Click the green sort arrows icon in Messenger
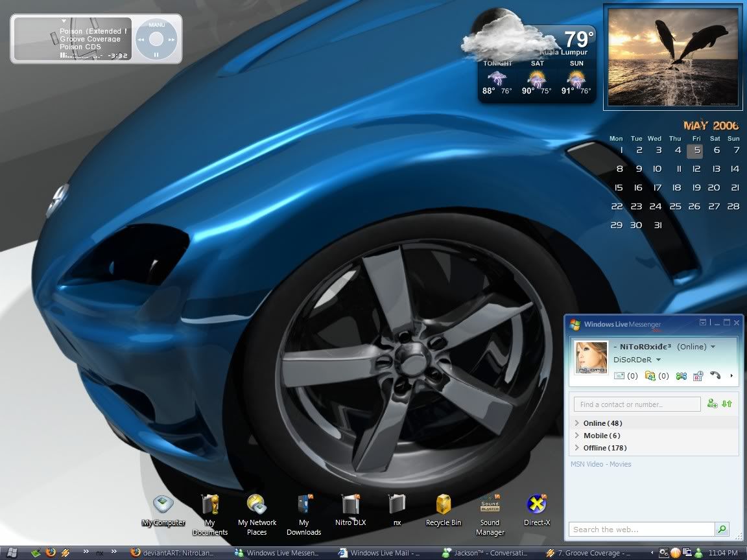Screen dimensions: 747x560 click(x=727, y=404)
